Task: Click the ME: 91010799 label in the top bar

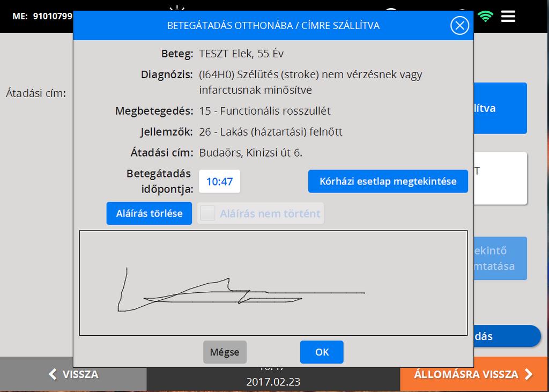Action: click(x=42, y=16)
